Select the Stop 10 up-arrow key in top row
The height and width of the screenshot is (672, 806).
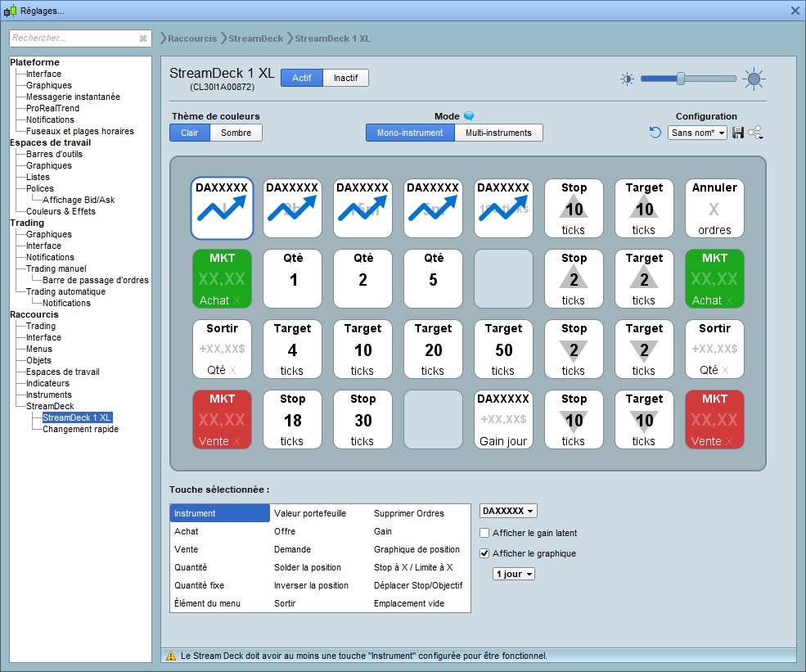coord(574,208)
